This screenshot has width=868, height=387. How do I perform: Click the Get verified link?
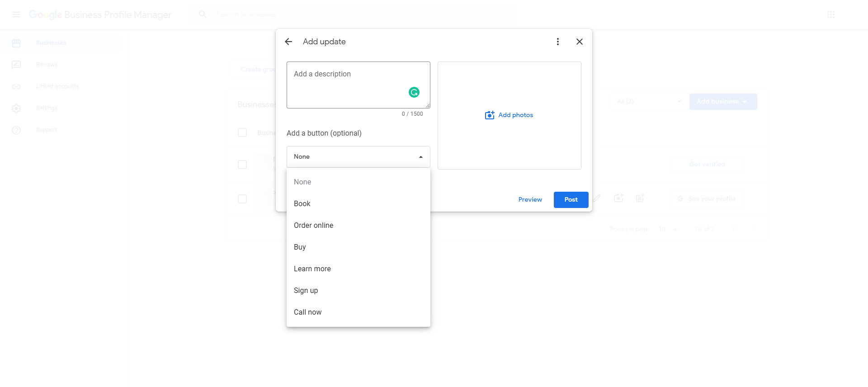coord(707,164)
